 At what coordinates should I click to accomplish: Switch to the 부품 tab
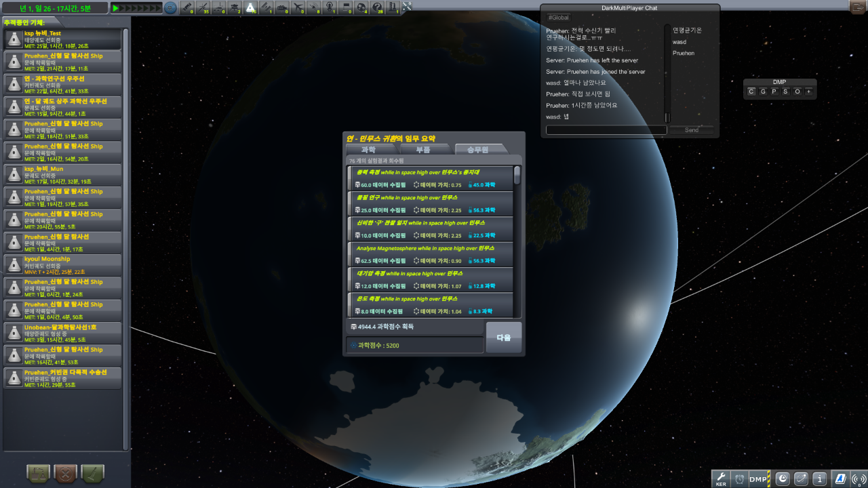(x=423, y=149)
